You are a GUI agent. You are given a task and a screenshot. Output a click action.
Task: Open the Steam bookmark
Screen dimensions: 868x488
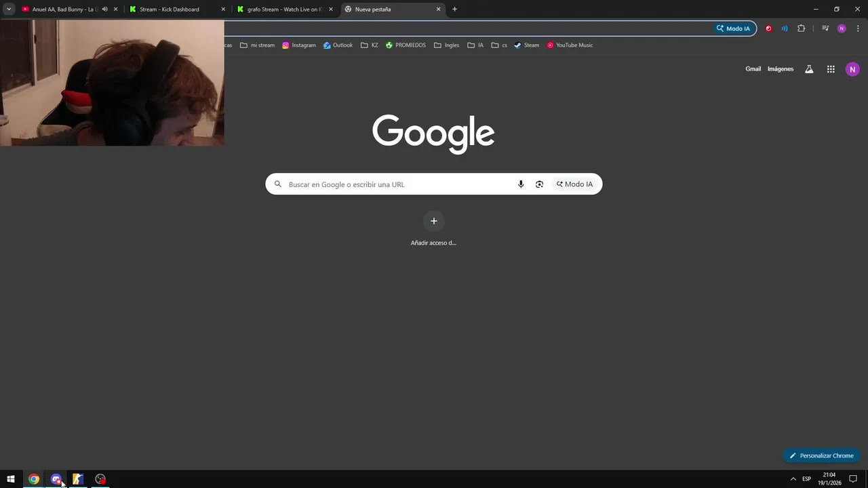[527, 45]
